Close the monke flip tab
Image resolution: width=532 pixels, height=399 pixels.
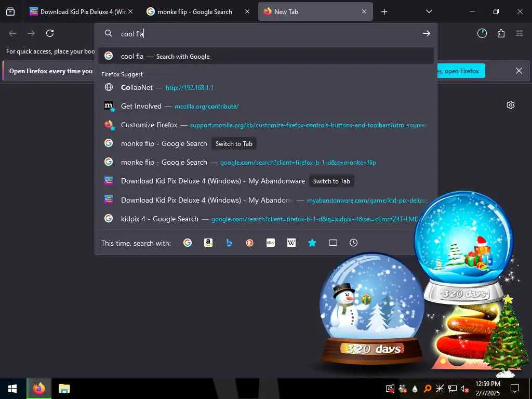[x=247, y=11]
